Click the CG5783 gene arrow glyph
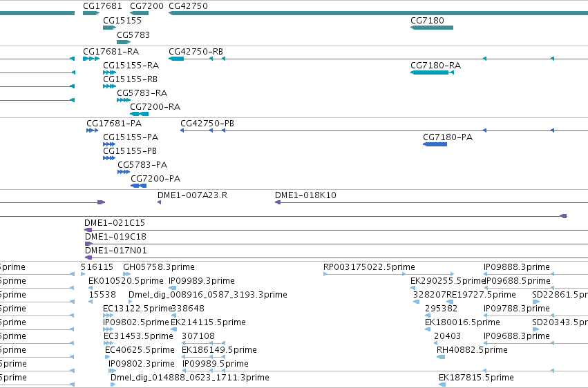 tap(124, 42)
